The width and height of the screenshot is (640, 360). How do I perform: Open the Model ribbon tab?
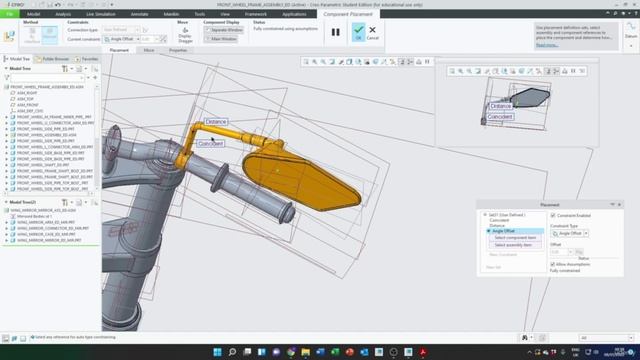33,14
